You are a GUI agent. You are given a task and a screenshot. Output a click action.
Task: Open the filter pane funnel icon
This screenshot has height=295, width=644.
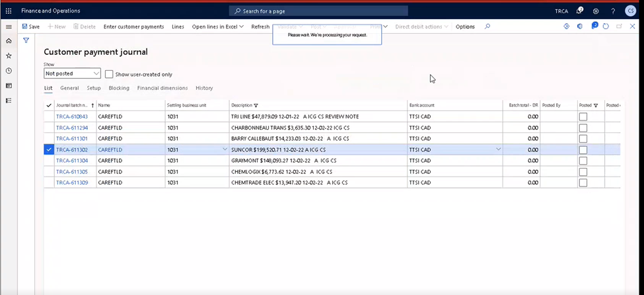[26, 40]
